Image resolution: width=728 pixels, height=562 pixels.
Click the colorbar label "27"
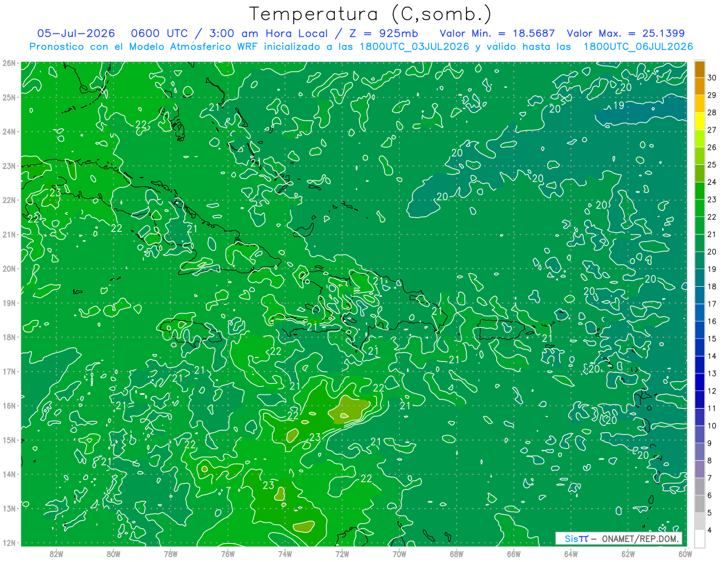tap(712, 130)
